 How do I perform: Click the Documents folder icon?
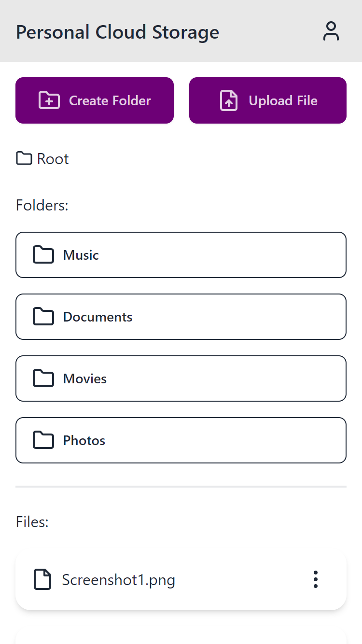(x=43, y=317)
